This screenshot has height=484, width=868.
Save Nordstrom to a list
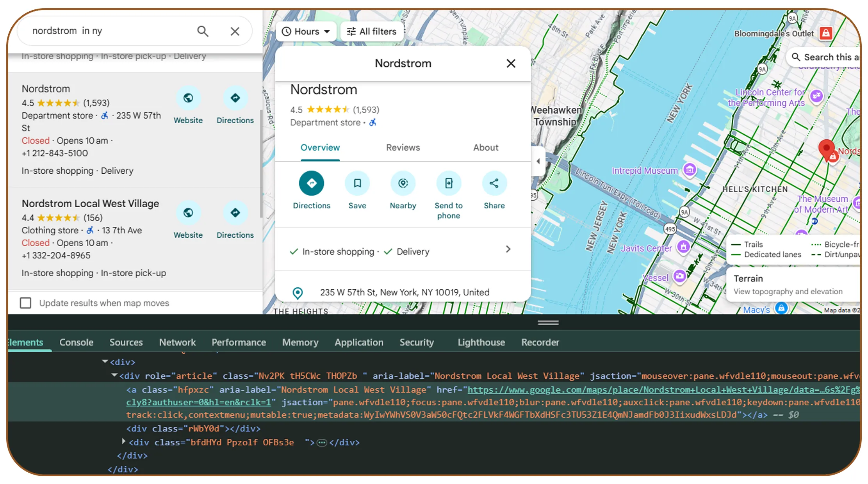coord(357,183)
